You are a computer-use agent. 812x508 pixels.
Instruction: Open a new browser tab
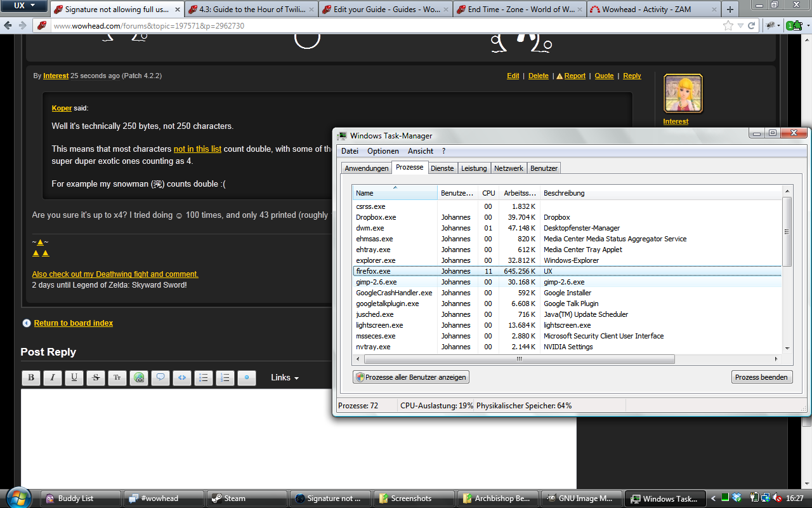730,10
